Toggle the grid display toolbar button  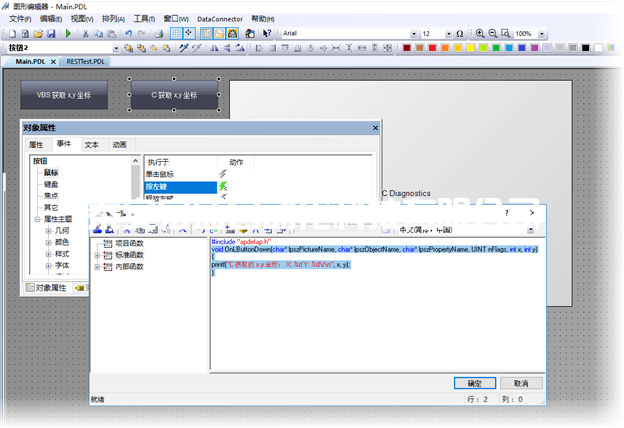coord(176,33)
